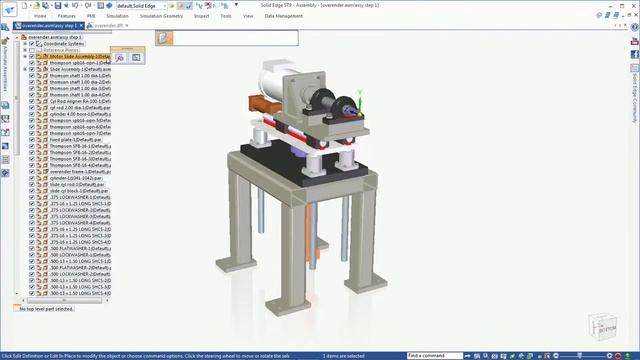The height and width of the screenshot is (360, 640).
Task: Click the Zoom tool icon in status bar
Action: (485, 356)
